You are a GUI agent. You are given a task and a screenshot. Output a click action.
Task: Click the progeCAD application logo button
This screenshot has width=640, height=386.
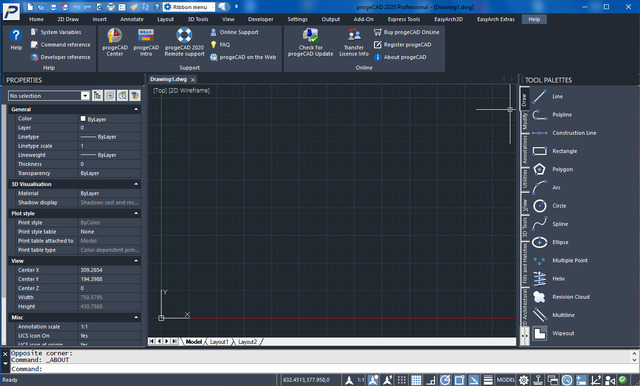pyautogui.click(x=11, y=11)
